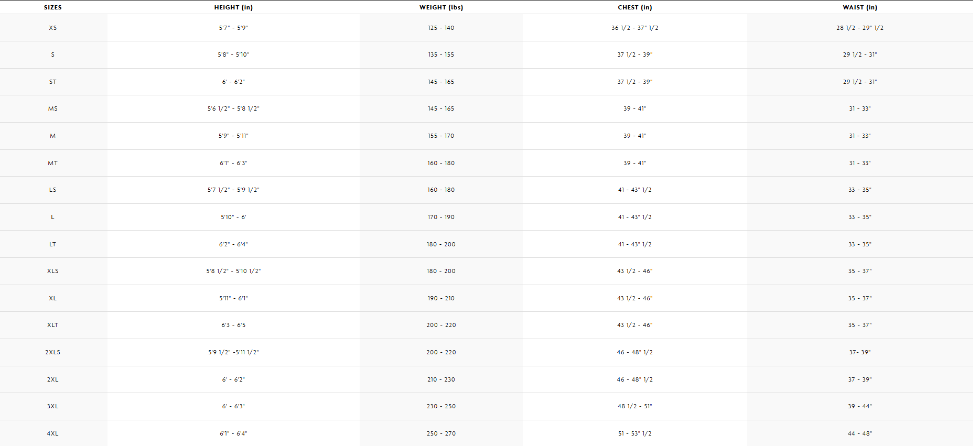Click chest value 36 1/2 - 37" 1/2
The image size is (980, 446).
coord(634,28)
